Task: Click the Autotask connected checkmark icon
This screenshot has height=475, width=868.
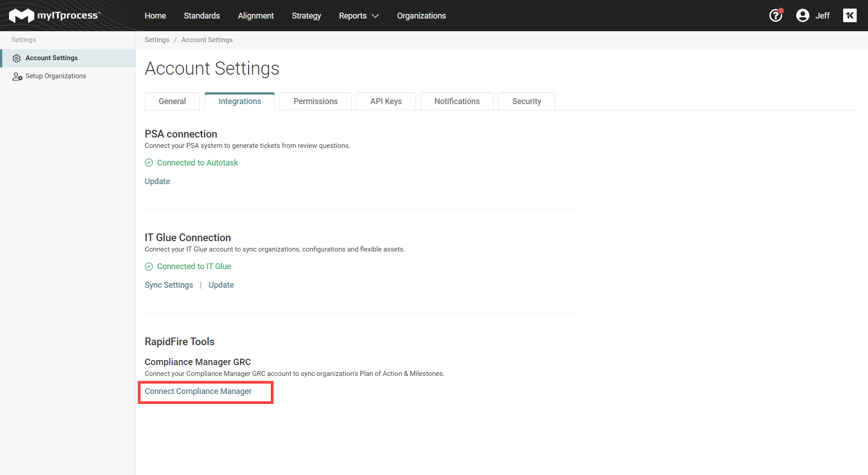Action: click(149, 163)
